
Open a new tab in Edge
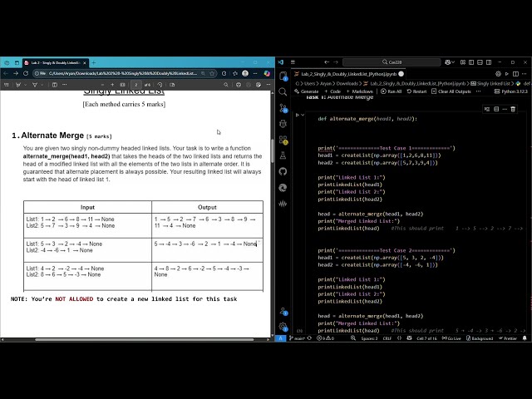coord(94,63)
